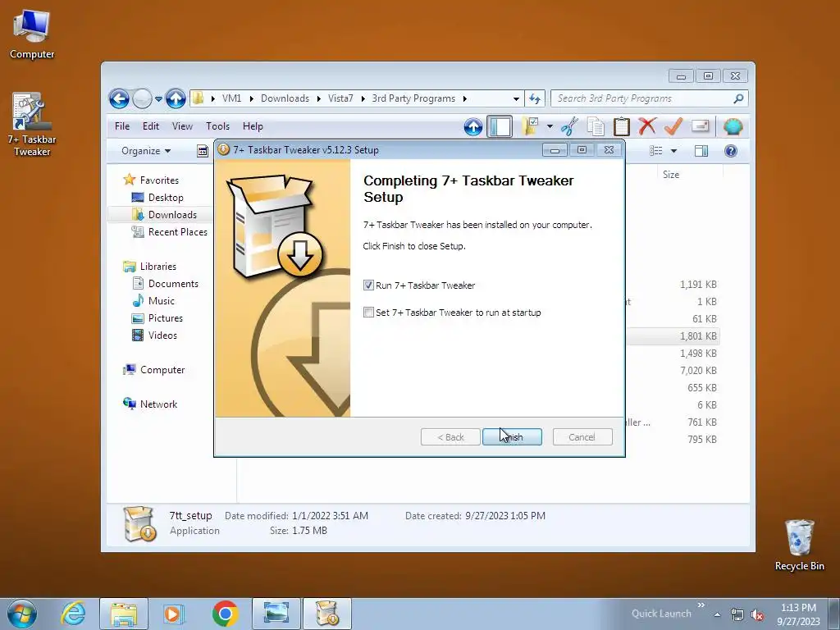Open the Pictures library
The image size is (840, 630).
166,318
